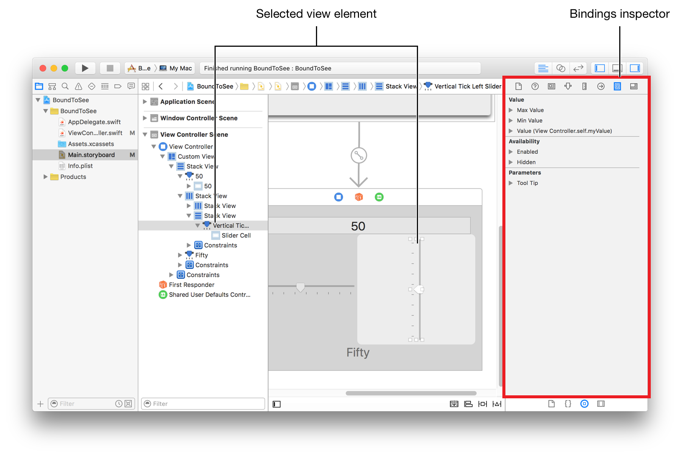Click the segue connector circle on canvas

[x=359, y=155]
